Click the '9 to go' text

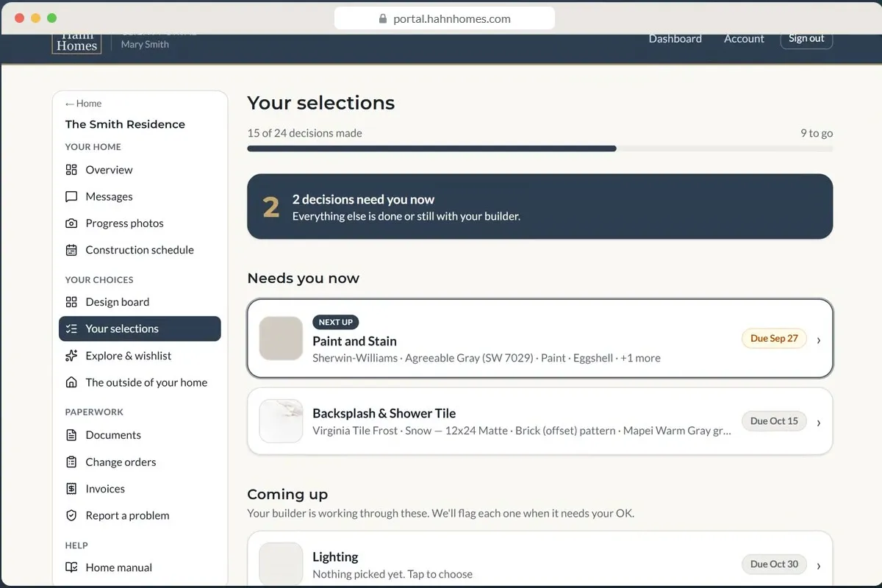coord(817,133)
